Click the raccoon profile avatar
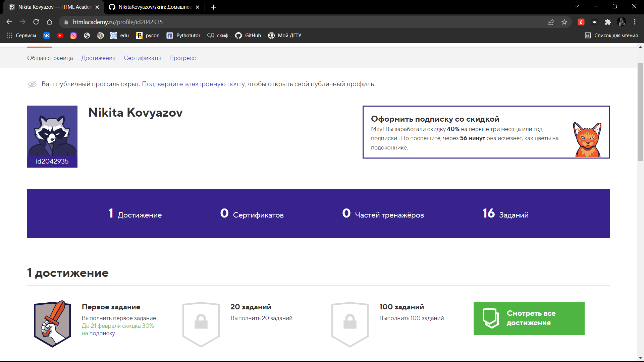Screen dimensions: 644x362 52,131
